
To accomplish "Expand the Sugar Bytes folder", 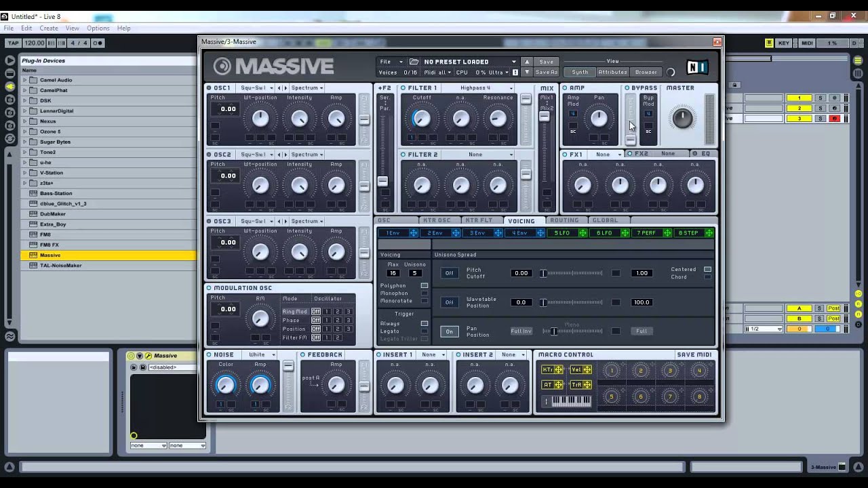I will pyautogui.click(x=25, y=142).
